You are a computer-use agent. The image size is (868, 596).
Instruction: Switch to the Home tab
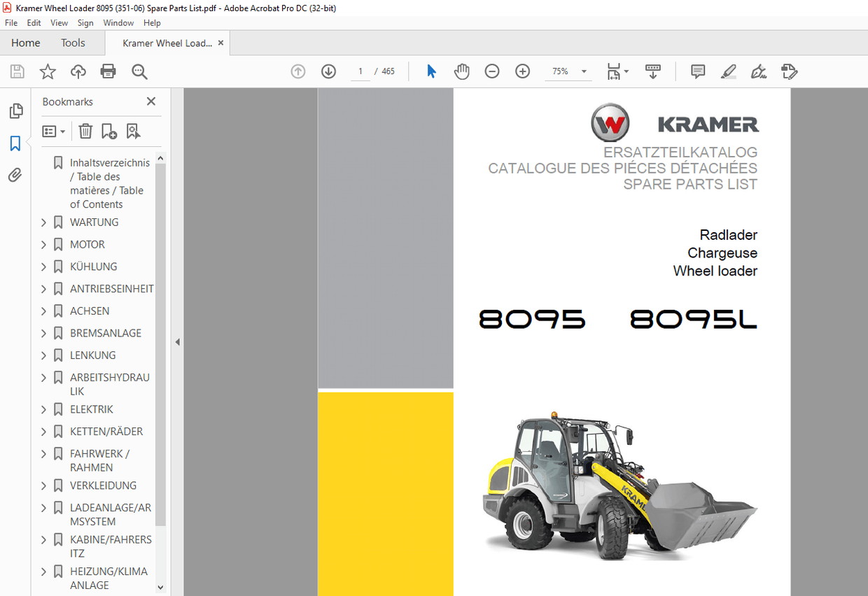[x=25, y=43]
